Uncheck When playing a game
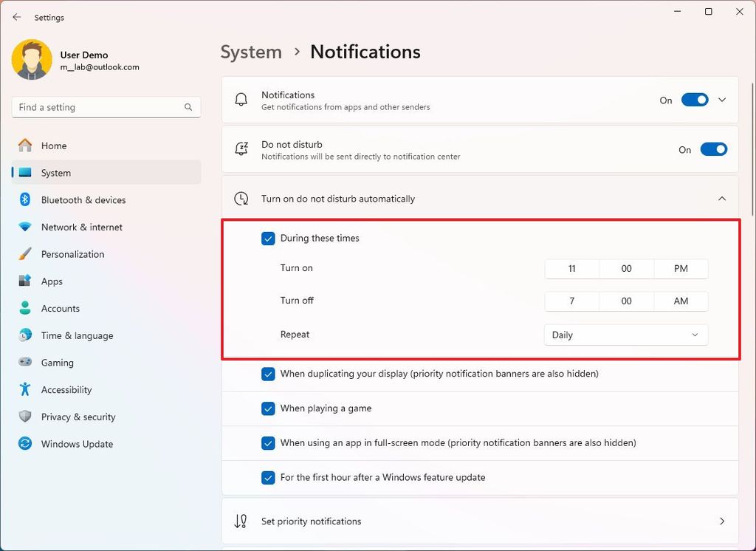 (x=268, y=408)
